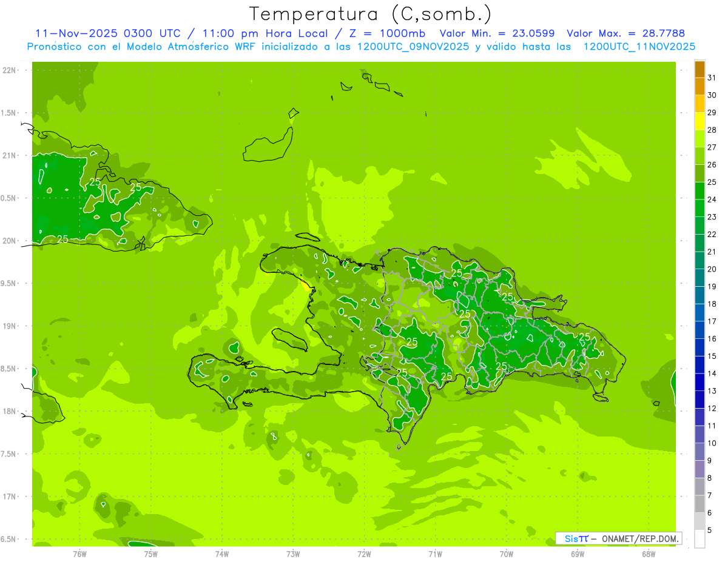Click the yellow legend swatch between 28 and 29
Viewport: 728px width, 562px height.
click(699, 121)
